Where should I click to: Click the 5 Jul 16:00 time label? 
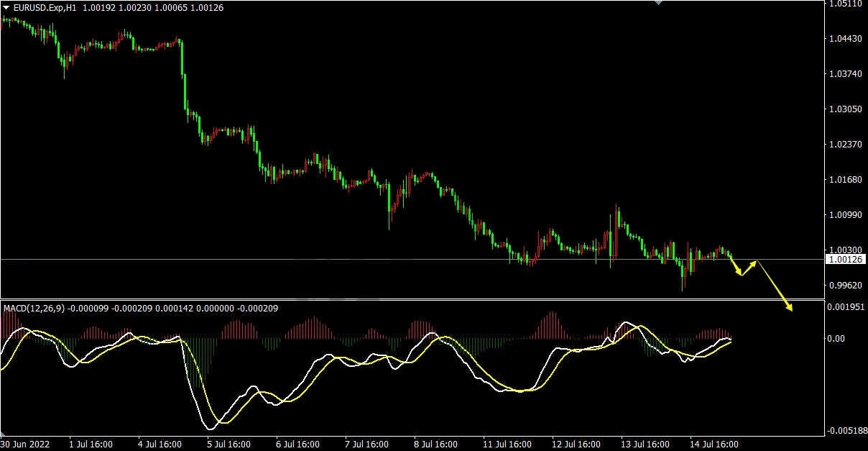tap(228, 444)
